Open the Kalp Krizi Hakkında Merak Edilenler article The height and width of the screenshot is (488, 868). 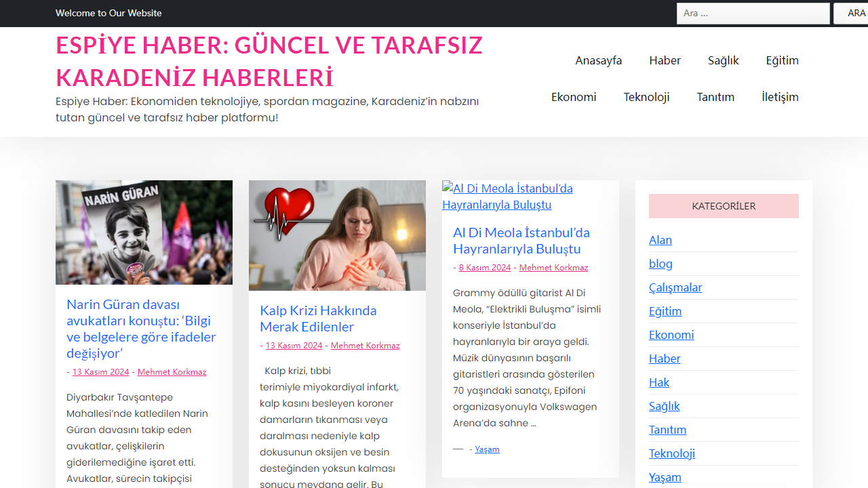pos(318,319)
